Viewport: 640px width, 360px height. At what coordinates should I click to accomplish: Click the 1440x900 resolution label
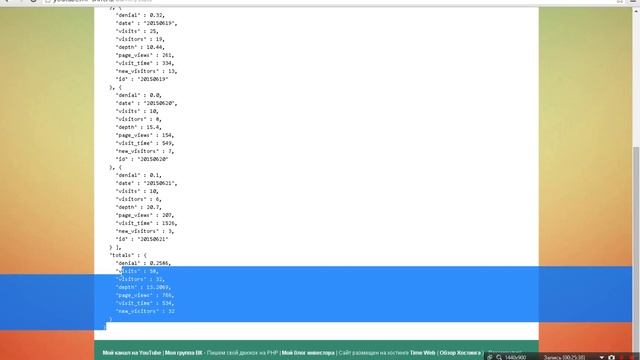point(515,358)
